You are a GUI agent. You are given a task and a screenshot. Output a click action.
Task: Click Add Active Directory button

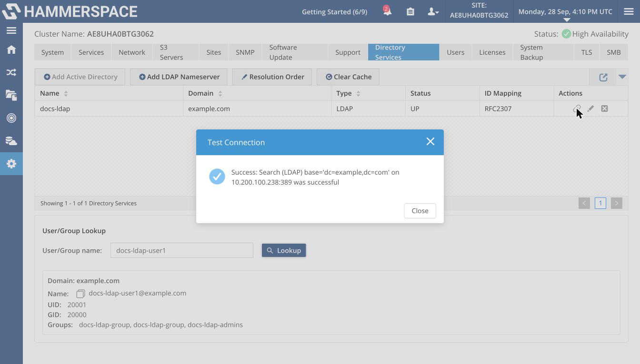click(80, 77)
